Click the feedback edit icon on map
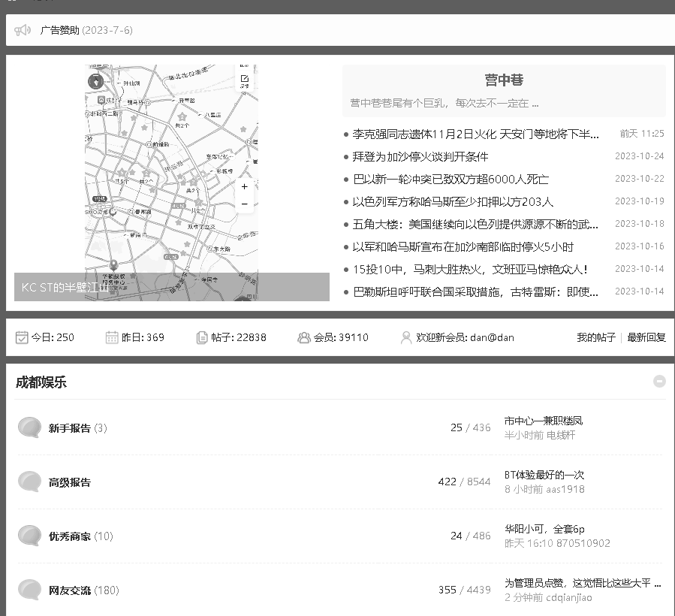 coord(244,80)
